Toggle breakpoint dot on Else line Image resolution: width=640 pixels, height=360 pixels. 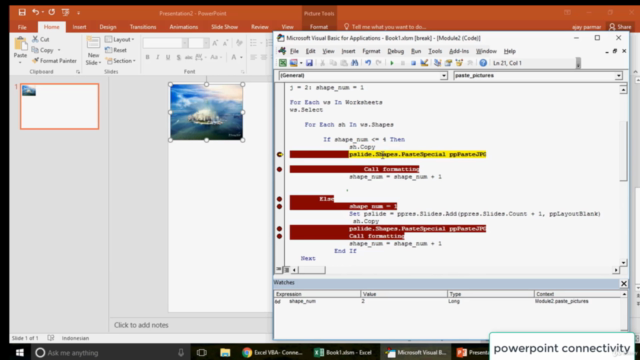(279, 199)
